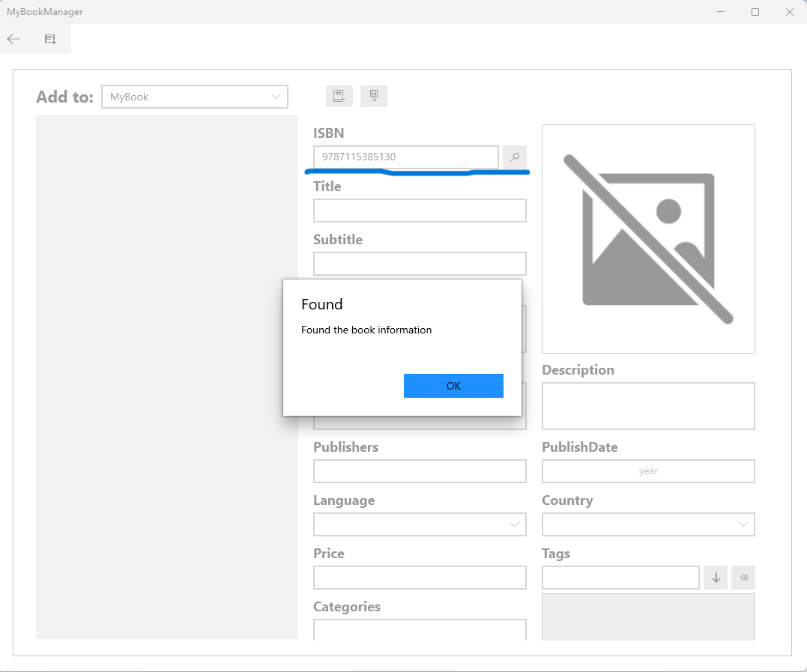This screenshot has height=672, width=807.
Task: Click the Categories input field
Action: click(420, 630)
